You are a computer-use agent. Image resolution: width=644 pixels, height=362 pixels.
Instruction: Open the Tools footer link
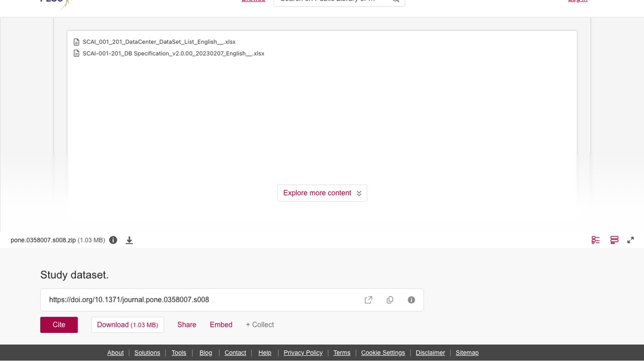pos(179,353)
